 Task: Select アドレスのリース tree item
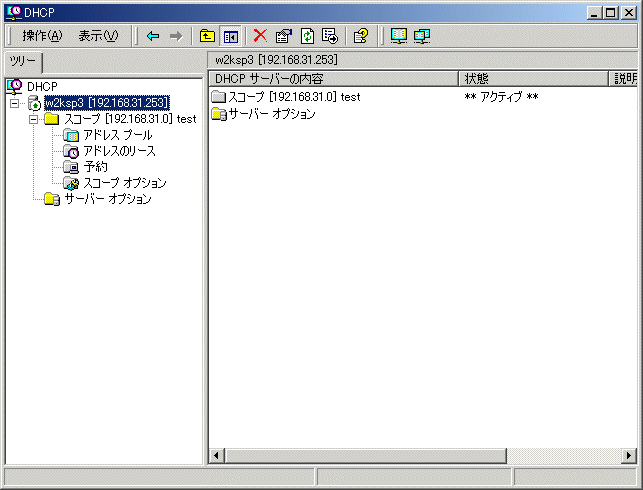pyautogui.click(x=120, y=151)
